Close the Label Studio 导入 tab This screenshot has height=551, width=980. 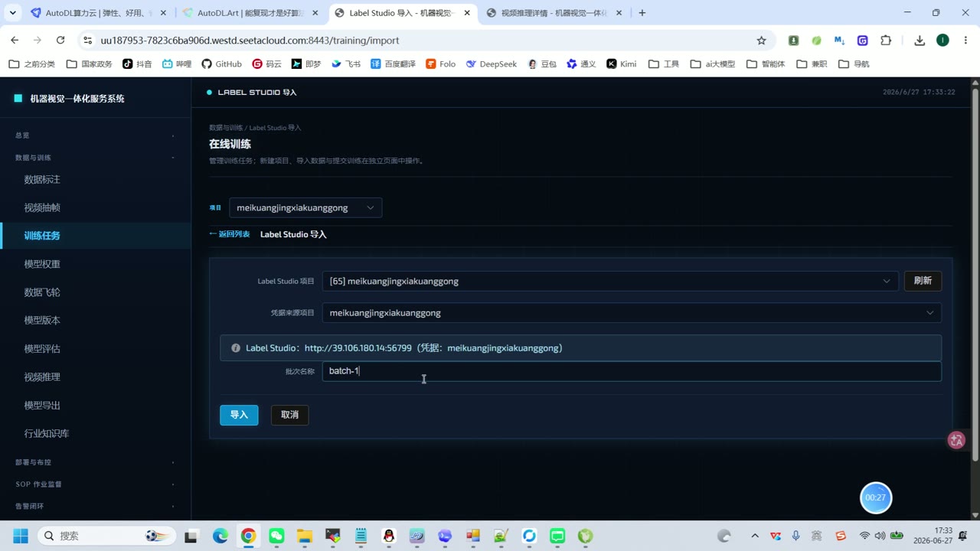(x=467, y=12)
